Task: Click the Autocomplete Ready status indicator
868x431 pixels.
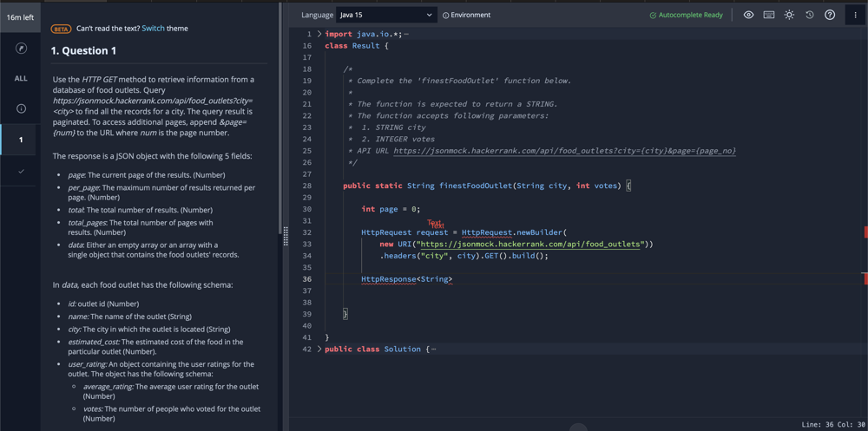Action: [x=686, y=15]
